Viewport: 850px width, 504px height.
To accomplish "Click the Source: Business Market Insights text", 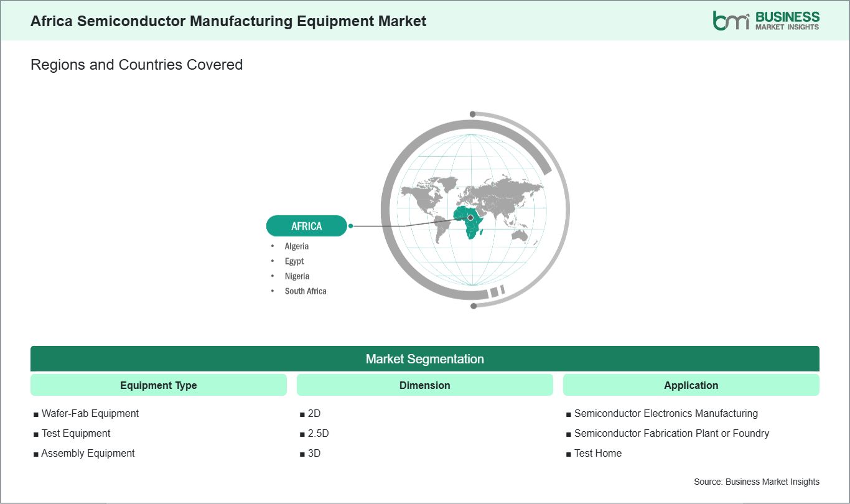I will 756,482.
